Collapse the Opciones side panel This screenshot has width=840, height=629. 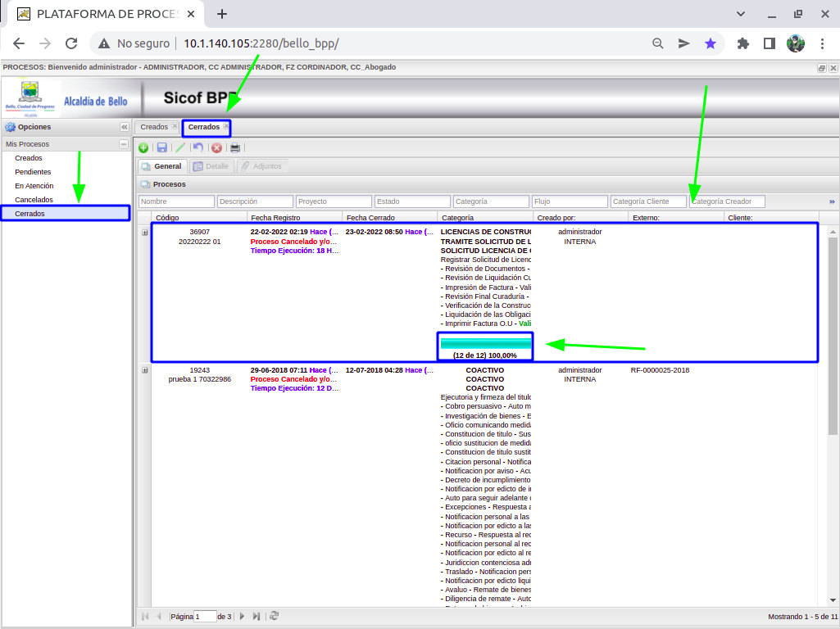tap(124, 127)
